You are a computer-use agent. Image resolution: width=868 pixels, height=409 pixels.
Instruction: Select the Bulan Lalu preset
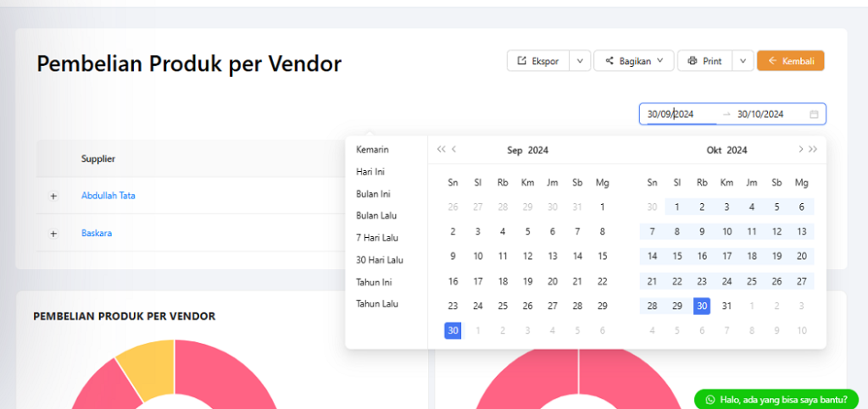tap(376, 216)
